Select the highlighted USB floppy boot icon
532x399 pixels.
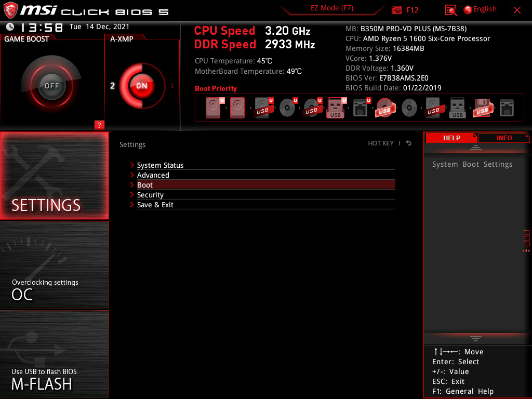(482, 108)
